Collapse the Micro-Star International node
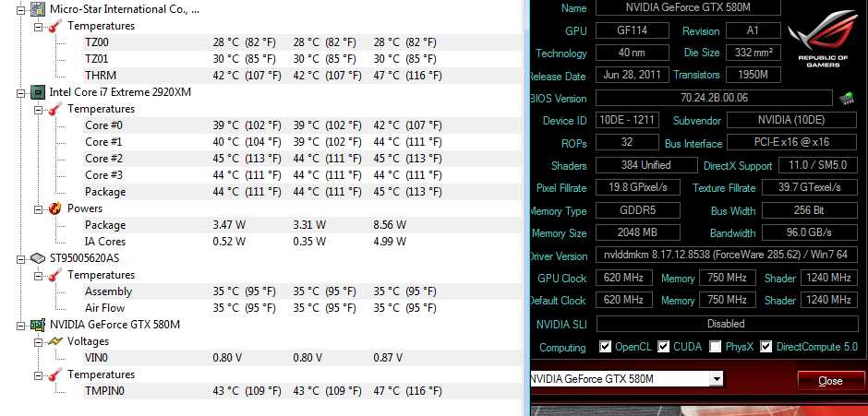Screen dimensions: 868x416 point(21,9)
